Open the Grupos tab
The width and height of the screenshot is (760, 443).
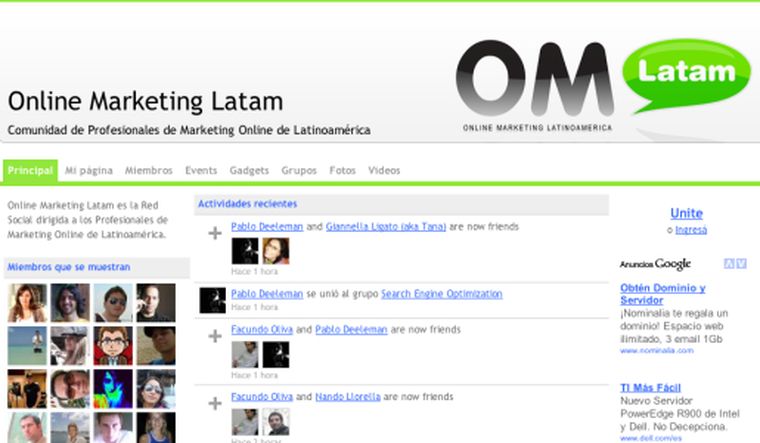[299, 171]
